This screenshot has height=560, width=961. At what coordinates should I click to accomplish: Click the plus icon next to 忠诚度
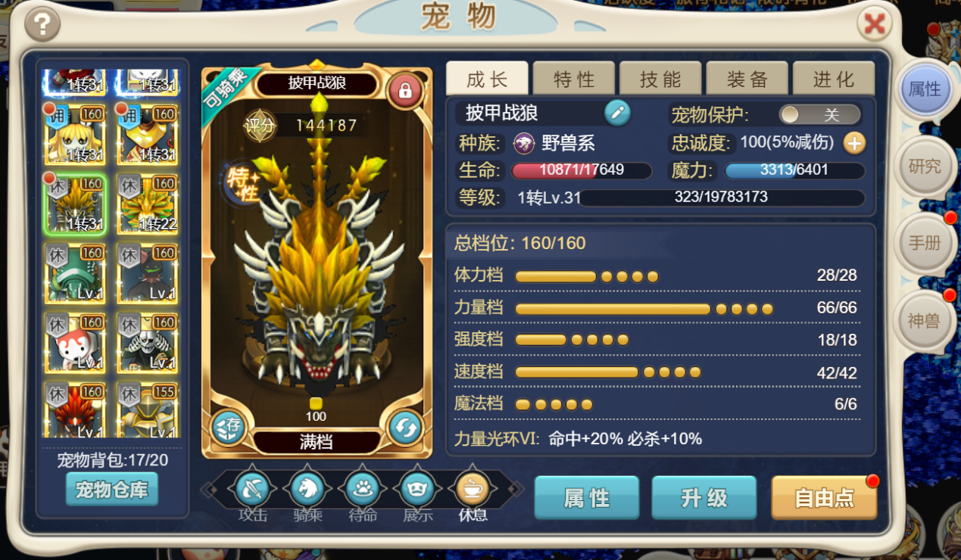pos(854,142)
